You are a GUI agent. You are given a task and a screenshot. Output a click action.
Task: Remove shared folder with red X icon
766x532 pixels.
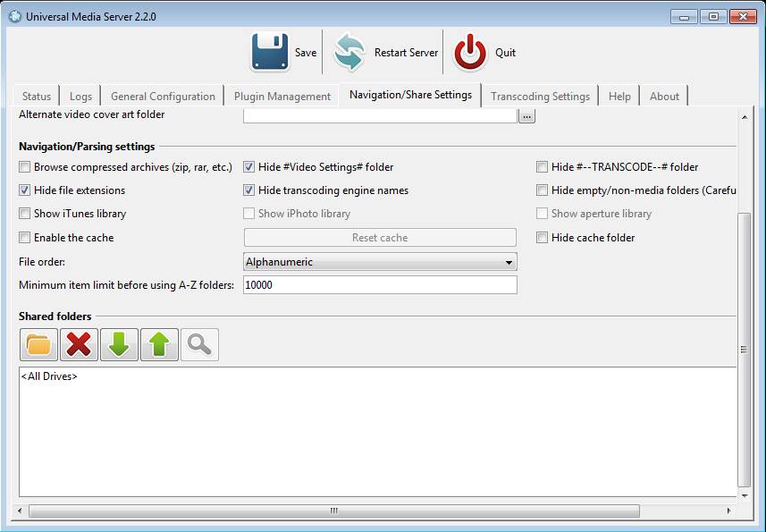[80, 345]
